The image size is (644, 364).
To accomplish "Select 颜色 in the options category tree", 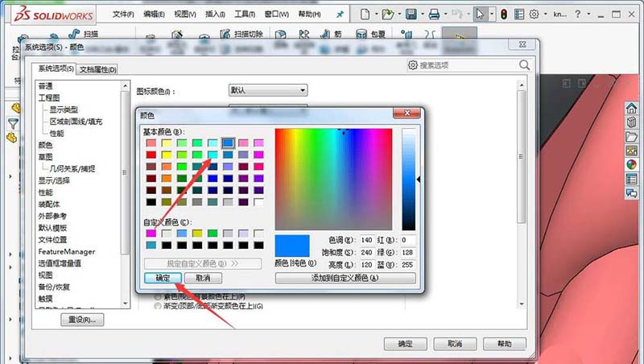I will tap(45, 145).
